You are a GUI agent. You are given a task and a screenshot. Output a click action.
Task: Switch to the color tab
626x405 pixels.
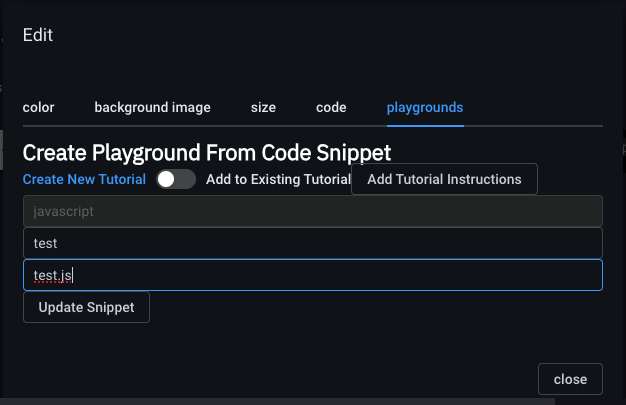click(38, 107)
